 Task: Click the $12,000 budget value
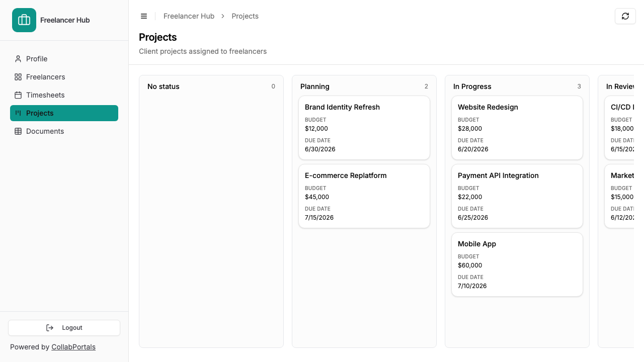(x=316, y=129)
